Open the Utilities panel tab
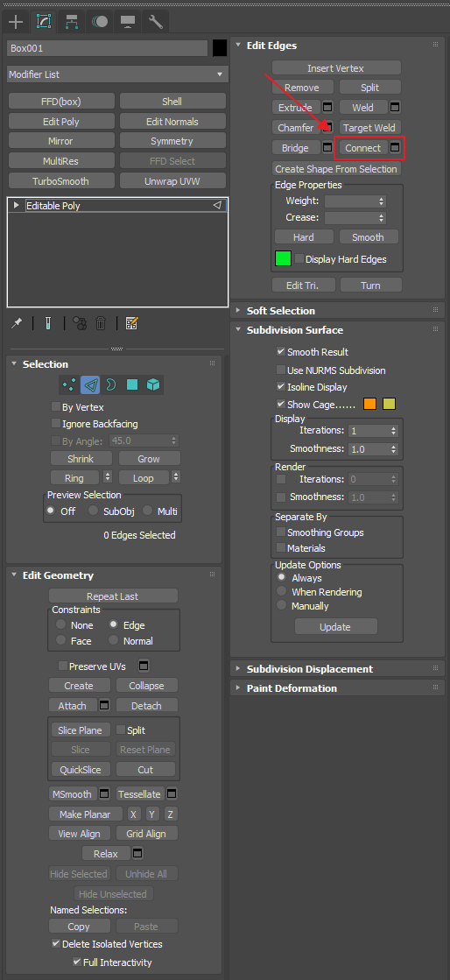The height and width of the screenshot is (980, 450). pos(156,22)
